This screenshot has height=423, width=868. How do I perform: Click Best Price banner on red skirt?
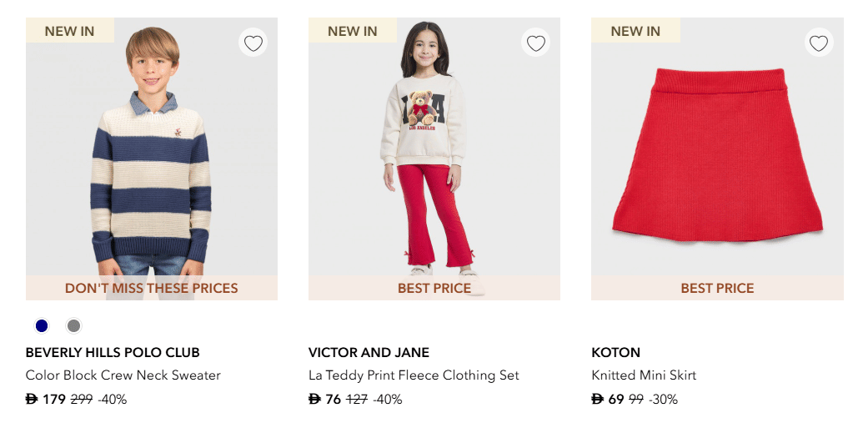tap(717, 288)
